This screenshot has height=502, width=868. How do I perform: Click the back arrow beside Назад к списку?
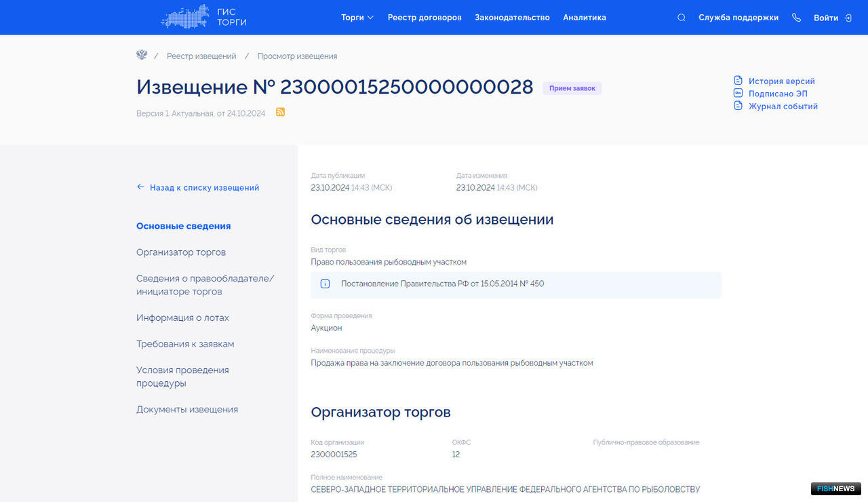click(140, 187)
